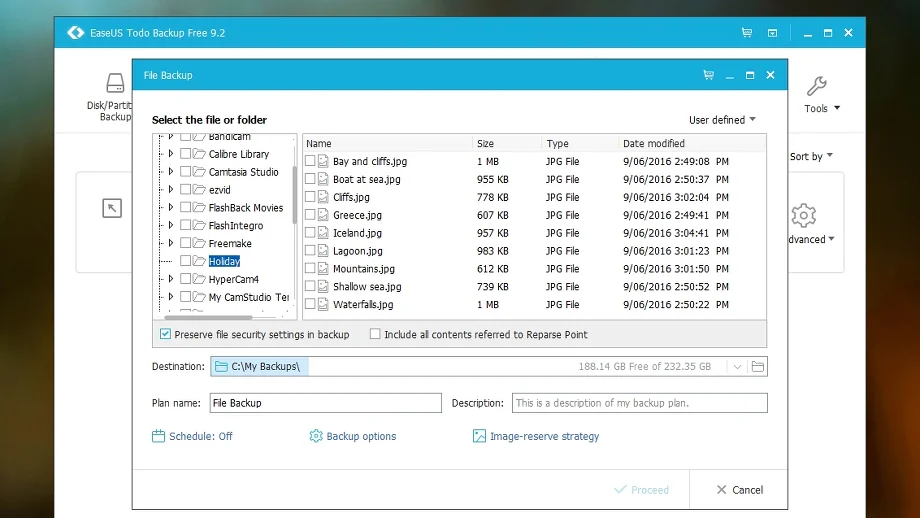Click the Iceland.jpg file icon

tap(323, 233)
